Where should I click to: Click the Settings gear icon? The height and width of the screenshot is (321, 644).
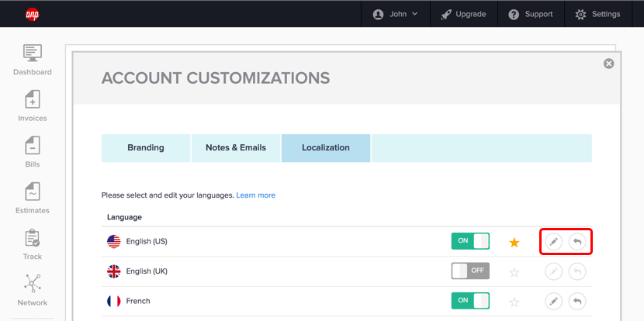(x=580, y=15)
